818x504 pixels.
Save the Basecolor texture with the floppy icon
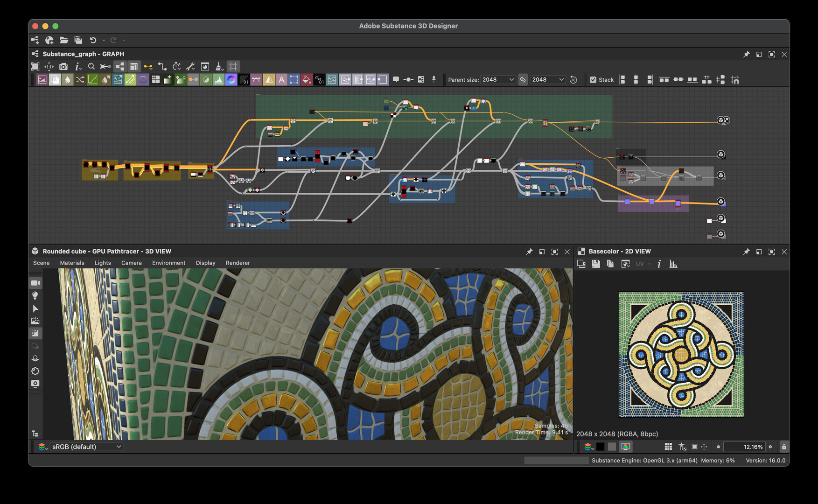(x=595, y=264)
